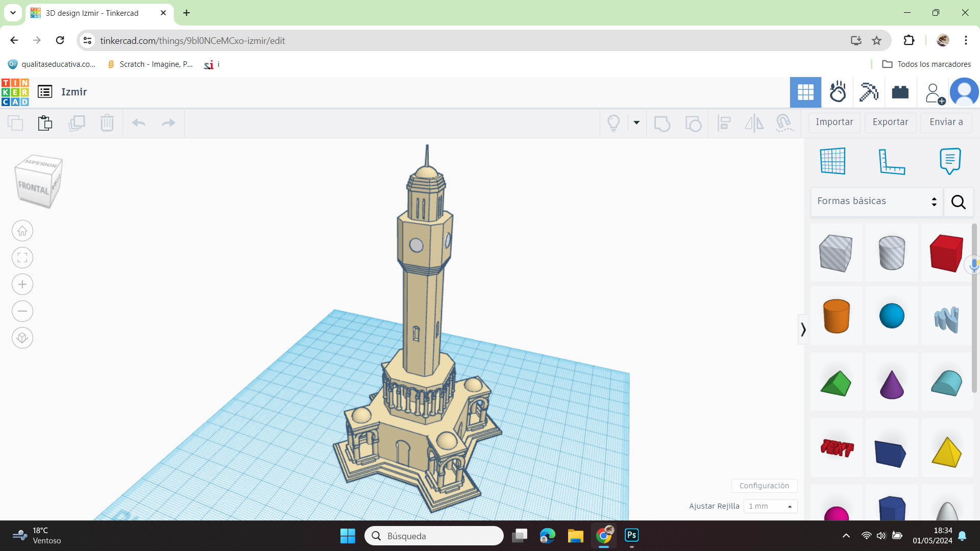Click the Home view icon

pyautogui.click(x=22, y=231)
